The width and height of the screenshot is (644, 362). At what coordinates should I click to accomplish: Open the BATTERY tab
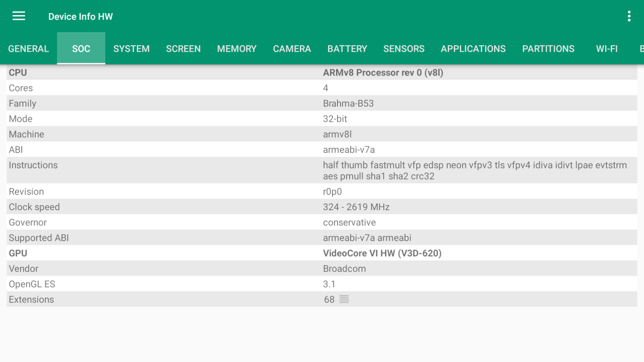[347, 48]
